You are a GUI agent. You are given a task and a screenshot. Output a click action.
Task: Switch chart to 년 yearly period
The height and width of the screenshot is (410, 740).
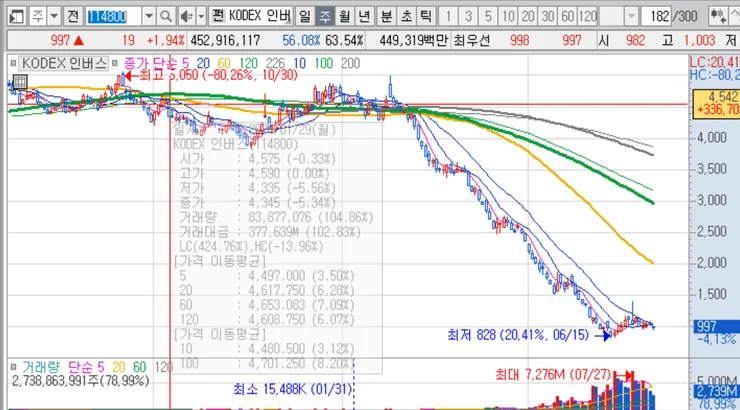tap(364, 17)
